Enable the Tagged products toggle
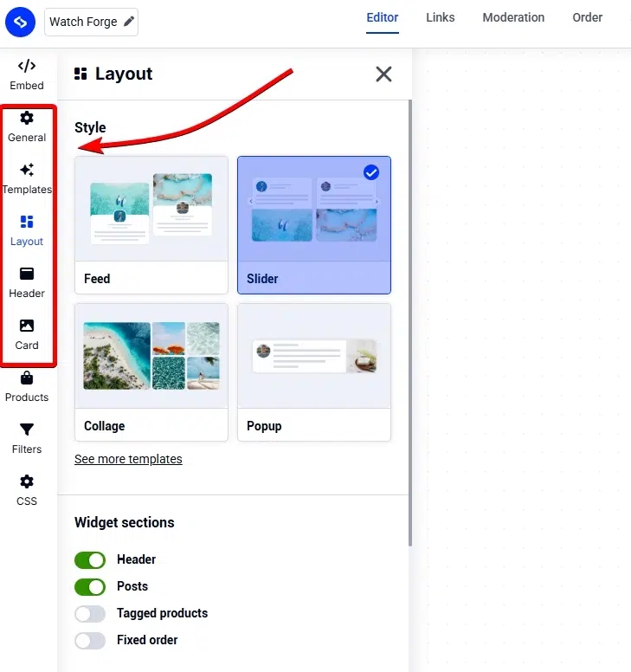This screenshot has height=672, width=631. click(90, 614)
